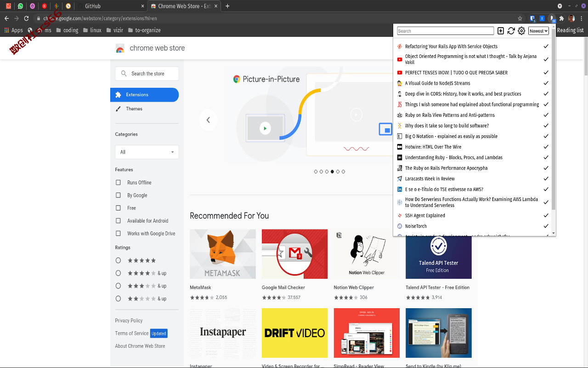Click the carousel previous arrow

click(x=208, y=120)
